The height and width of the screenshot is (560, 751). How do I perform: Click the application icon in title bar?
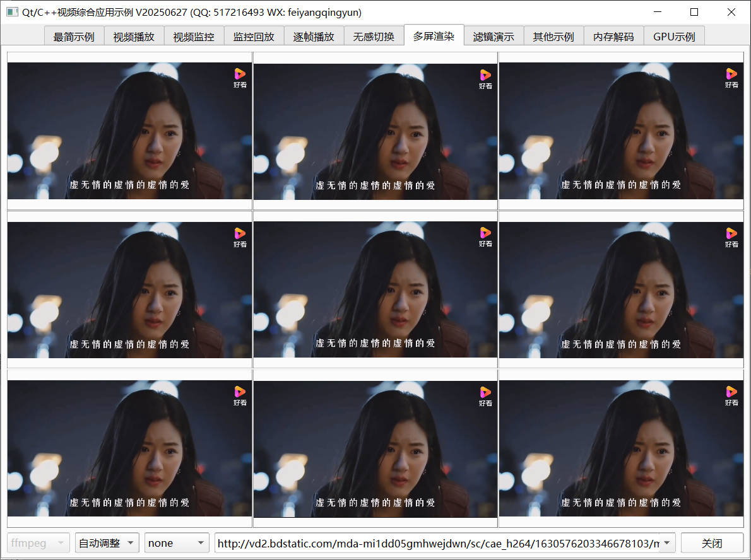click(x=12, y=12)
